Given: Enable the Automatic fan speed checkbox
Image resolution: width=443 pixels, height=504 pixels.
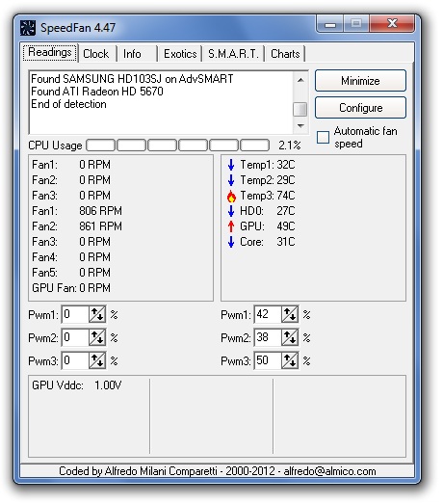Looking at the screenshot, I should click(x=323, y=137).
